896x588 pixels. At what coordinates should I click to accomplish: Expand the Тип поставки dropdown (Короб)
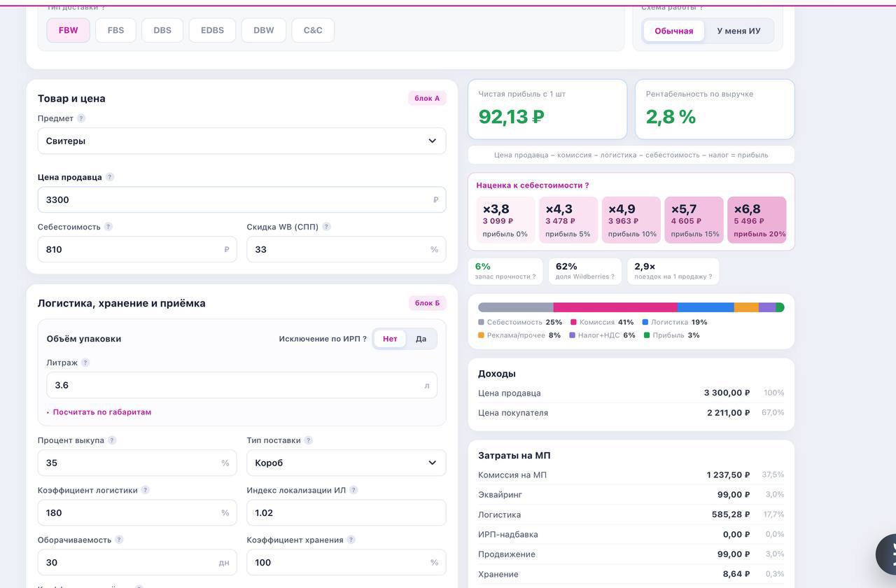coord(346,463)
